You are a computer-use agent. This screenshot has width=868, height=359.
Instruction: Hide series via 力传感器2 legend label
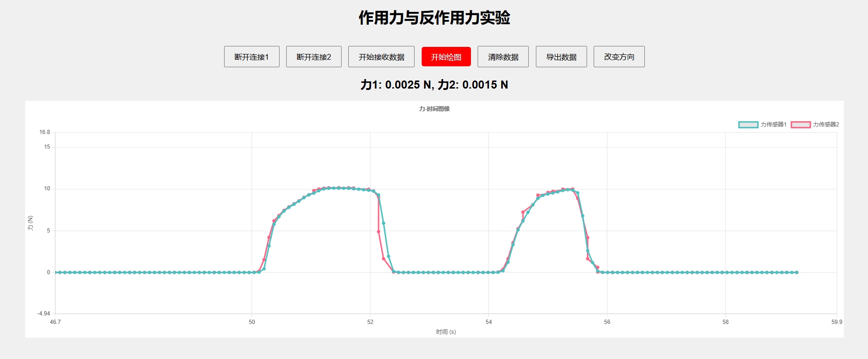click(826, 125)
